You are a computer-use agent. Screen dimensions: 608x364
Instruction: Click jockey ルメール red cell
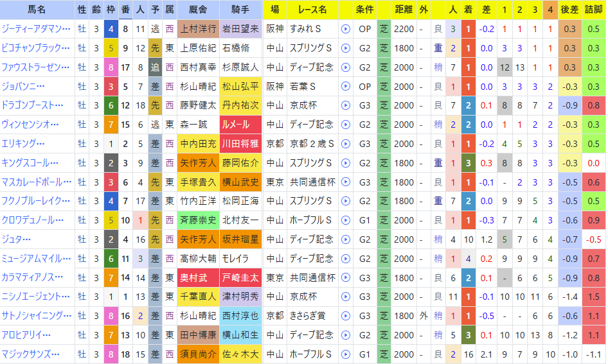click(x=240, y=125)
